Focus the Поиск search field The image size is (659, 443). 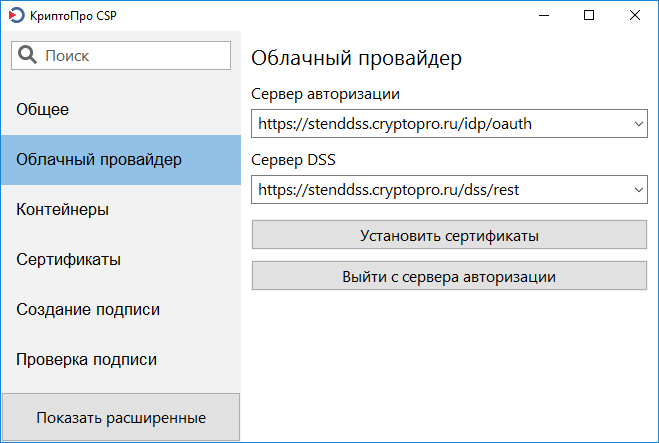point(135,55)
